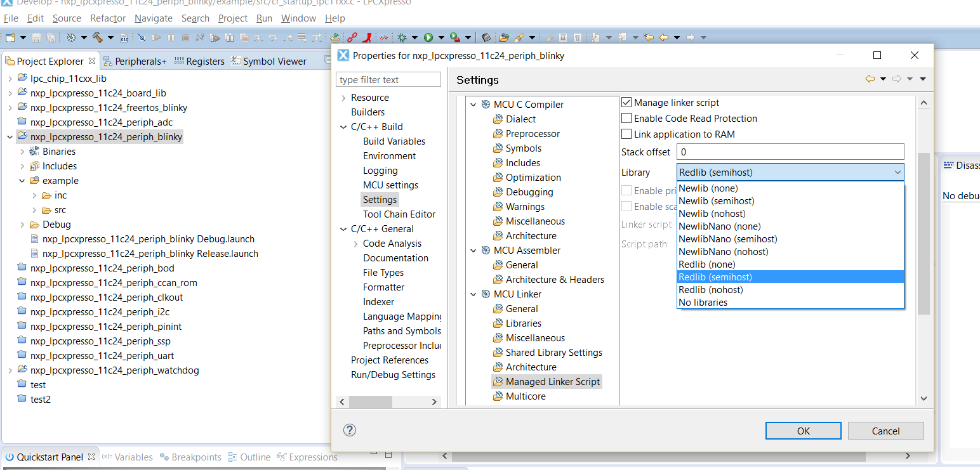The height and width of the screenshot is (470, 980).
Task: Click the red waveform toolbar icon
Action: pyautogui.click(x=385, y=37)
